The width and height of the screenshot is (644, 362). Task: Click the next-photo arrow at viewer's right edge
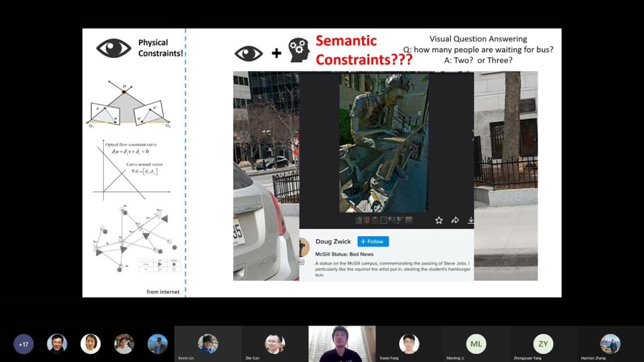pos(472,133)
